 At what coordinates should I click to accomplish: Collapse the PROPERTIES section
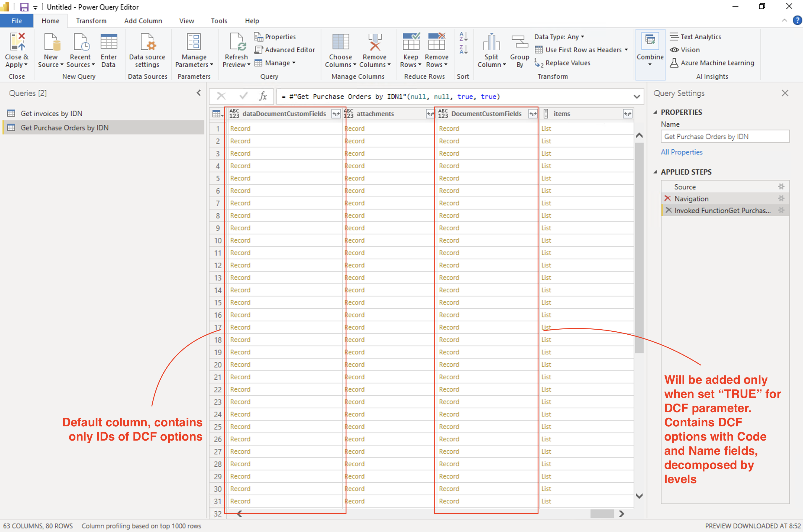pos(655,112)
